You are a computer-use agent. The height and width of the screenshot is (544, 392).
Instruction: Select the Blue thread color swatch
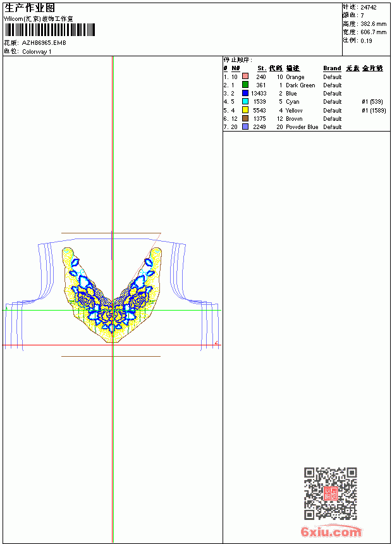[245, 93]
